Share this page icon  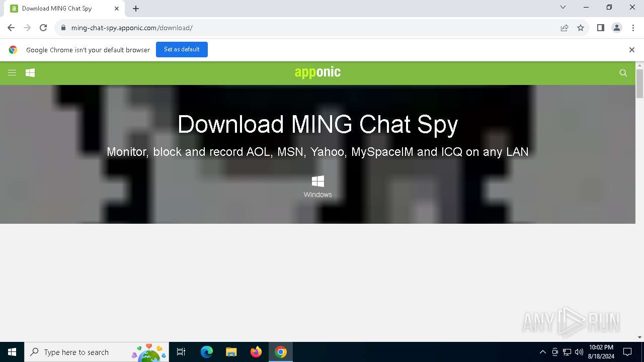[x=565, y=28]
